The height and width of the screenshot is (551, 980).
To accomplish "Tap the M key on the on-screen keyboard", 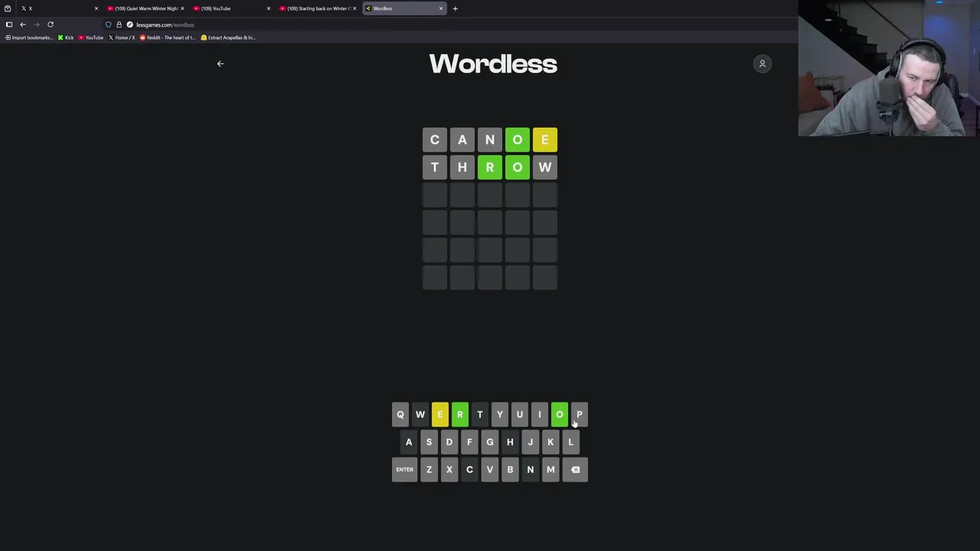I will click(550, 470).
